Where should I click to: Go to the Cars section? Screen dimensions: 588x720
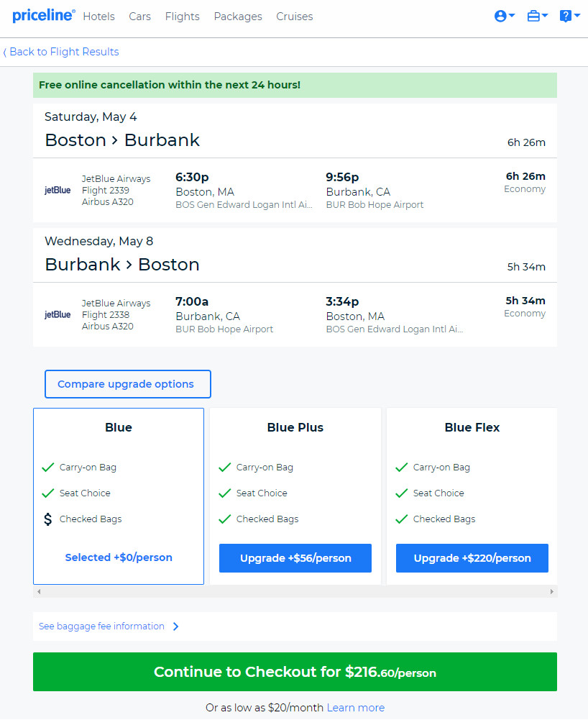(139, 17)
